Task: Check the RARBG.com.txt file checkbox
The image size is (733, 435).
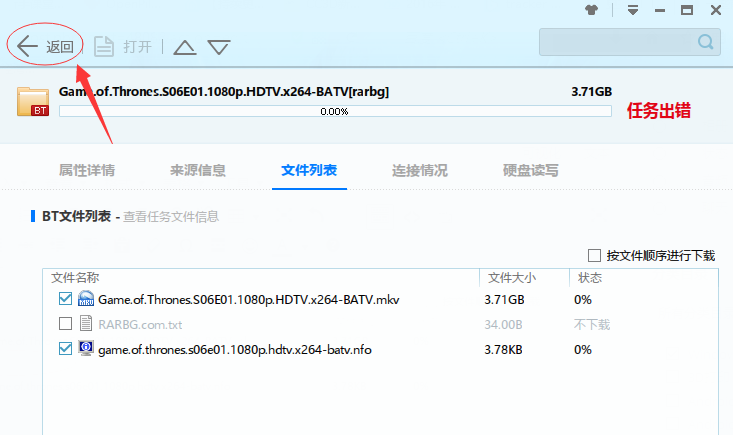Action: click(x=66, y=324)
